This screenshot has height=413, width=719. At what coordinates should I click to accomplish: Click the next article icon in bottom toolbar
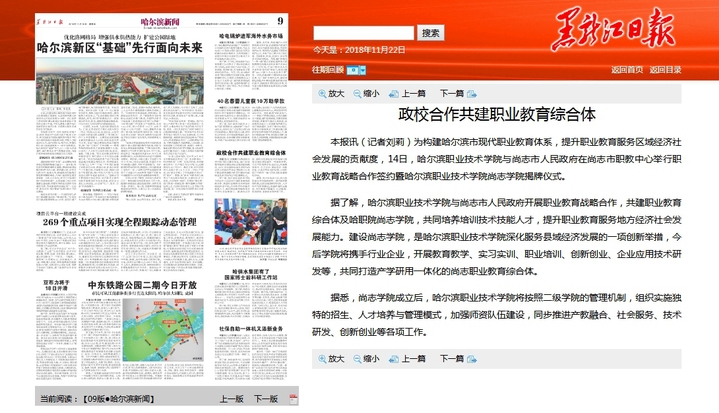tap(472, 359)
